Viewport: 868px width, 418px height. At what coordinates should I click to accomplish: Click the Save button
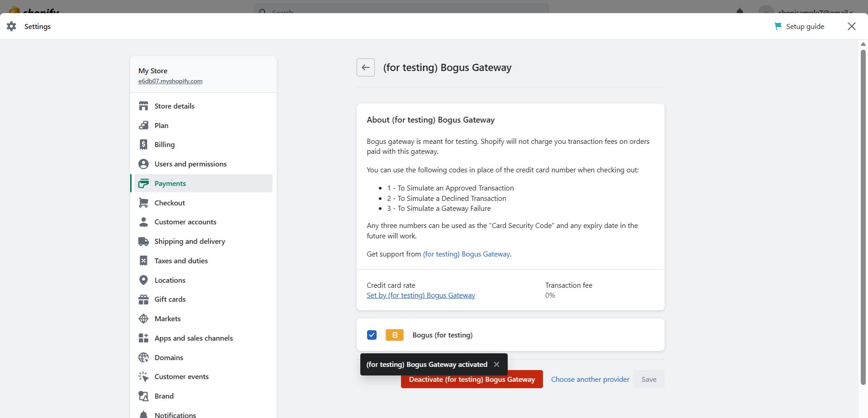[x=649, y=379]
